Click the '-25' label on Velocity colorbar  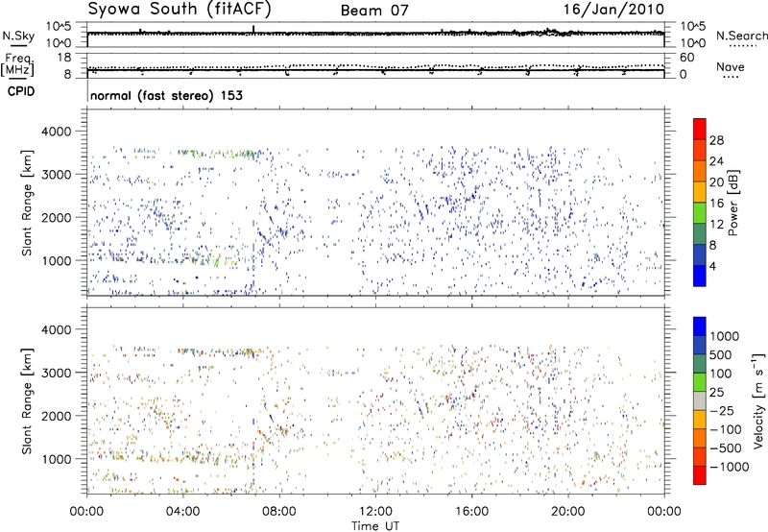pyautogui.click(x=722, y=411)
